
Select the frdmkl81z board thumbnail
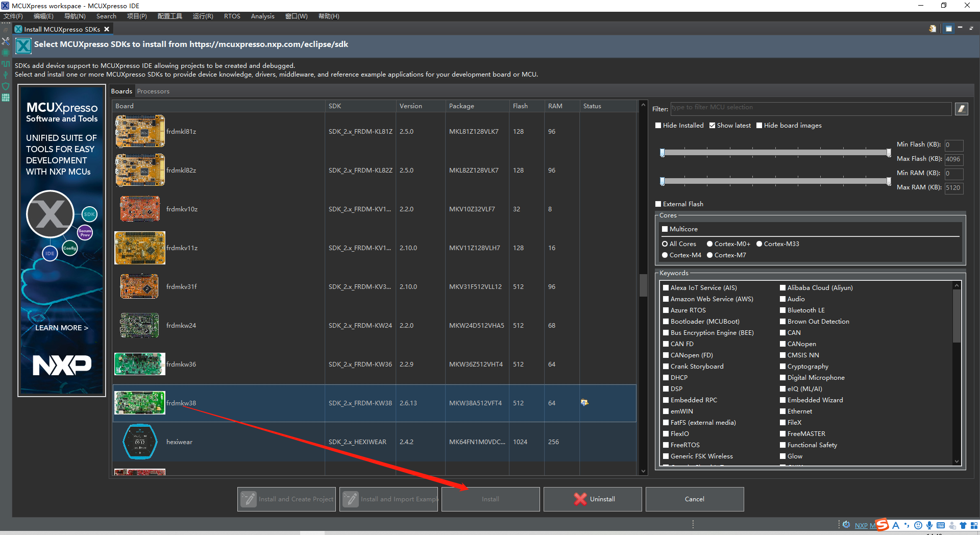[x=140, y=131]
